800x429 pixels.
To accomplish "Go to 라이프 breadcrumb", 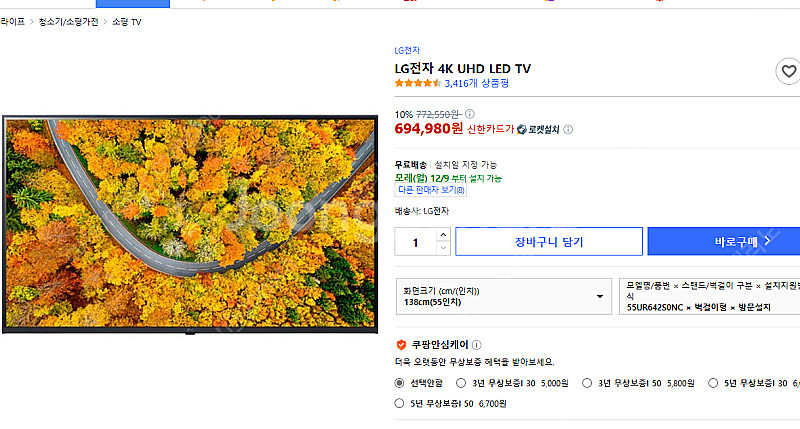I will click(x=12, y=22).
